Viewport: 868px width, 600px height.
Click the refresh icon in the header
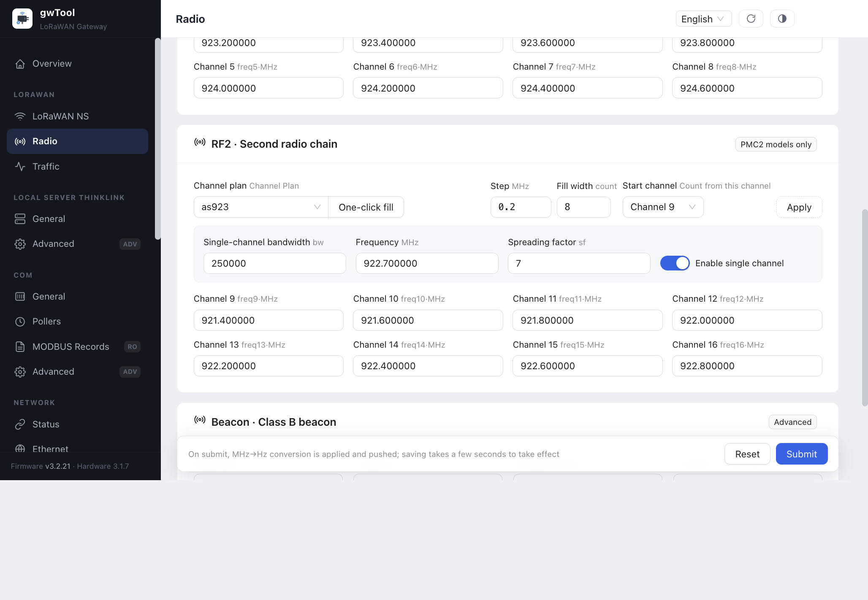[x=751, y=19]
